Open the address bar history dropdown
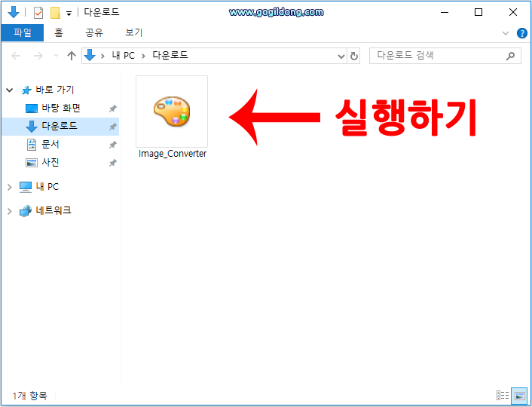532x407 pixels. [x=341, y=56]
